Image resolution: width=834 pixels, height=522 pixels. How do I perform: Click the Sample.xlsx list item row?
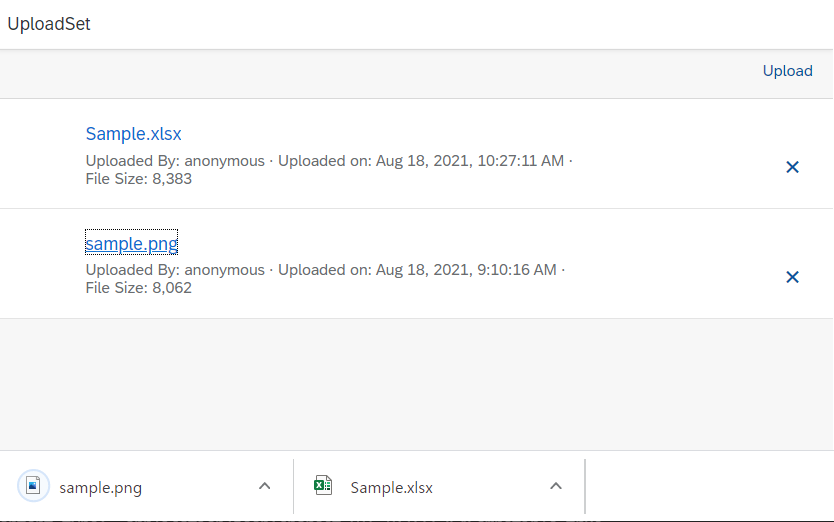[x=416, y=154]
